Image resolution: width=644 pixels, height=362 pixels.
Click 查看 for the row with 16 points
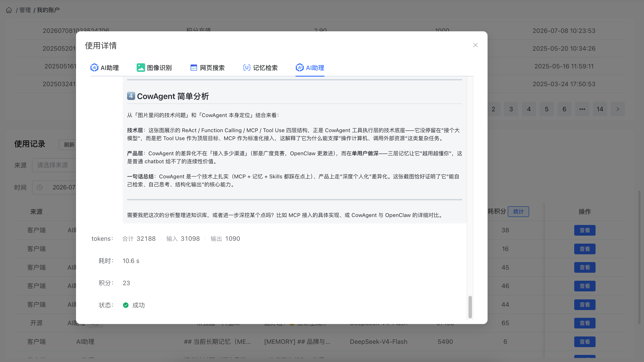click(x=584, y=249)
